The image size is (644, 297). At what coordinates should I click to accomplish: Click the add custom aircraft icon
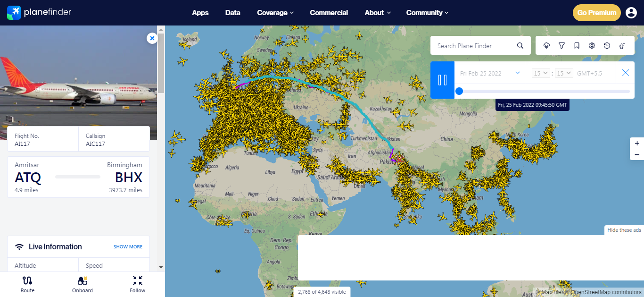pos(622,45)
